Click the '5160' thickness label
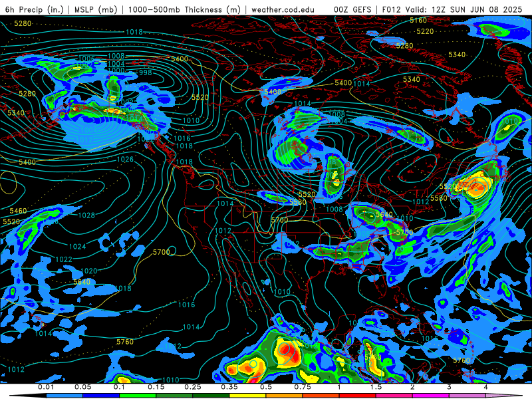The image size is (532, 399). click(x=418, y=21)
